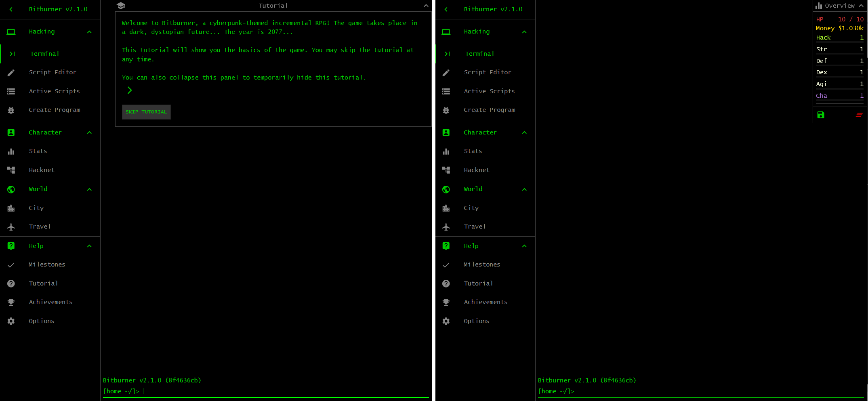868x401 pixels.
Task: Click Hacknet tree icon in left window
Action: coord(11,170)
